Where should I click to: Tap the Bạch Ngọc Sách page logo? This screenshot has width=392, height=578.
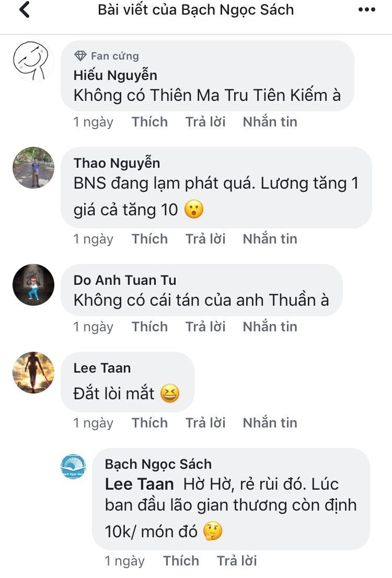(x=73, y=467)
